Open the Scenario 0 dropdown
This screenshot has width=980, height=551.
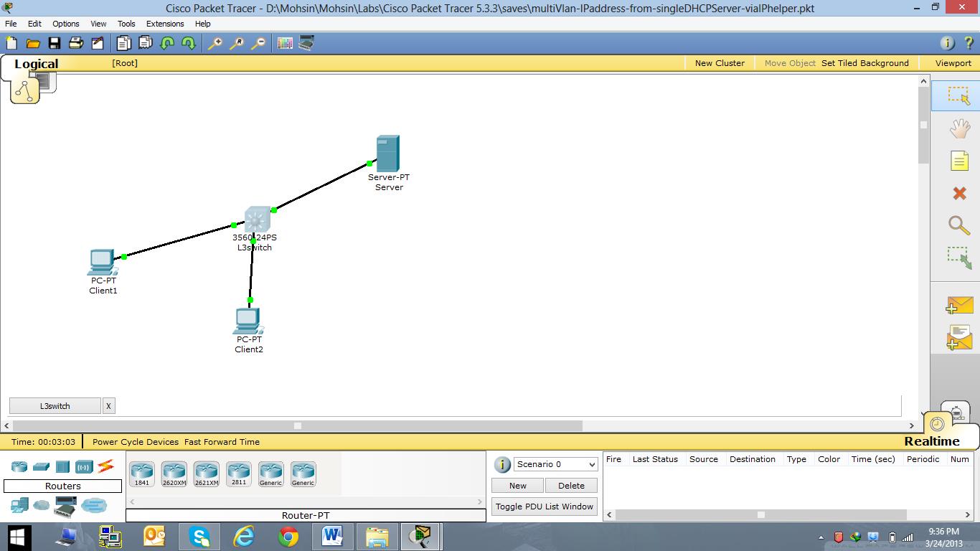(x=556, y=464)
